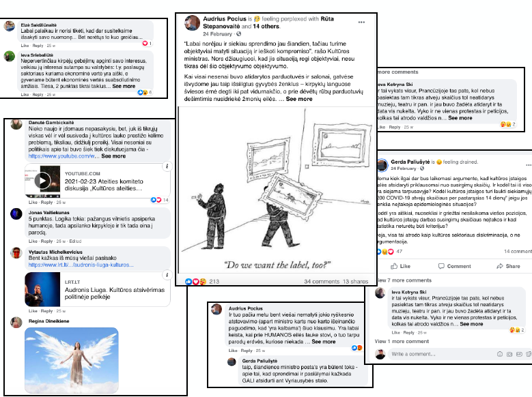
Task: Click the info icon on LRT.LT link card
Action: pyautogui.click(x=167, y=275)
